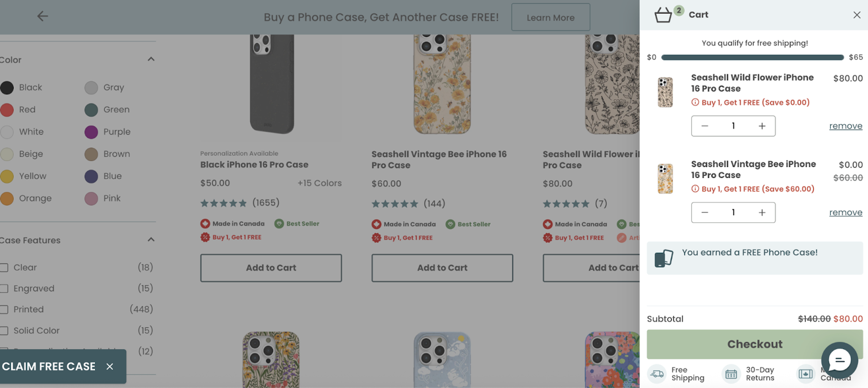Select the Purple color swatch
868x388 pixels.
click(x=91, y=132)
